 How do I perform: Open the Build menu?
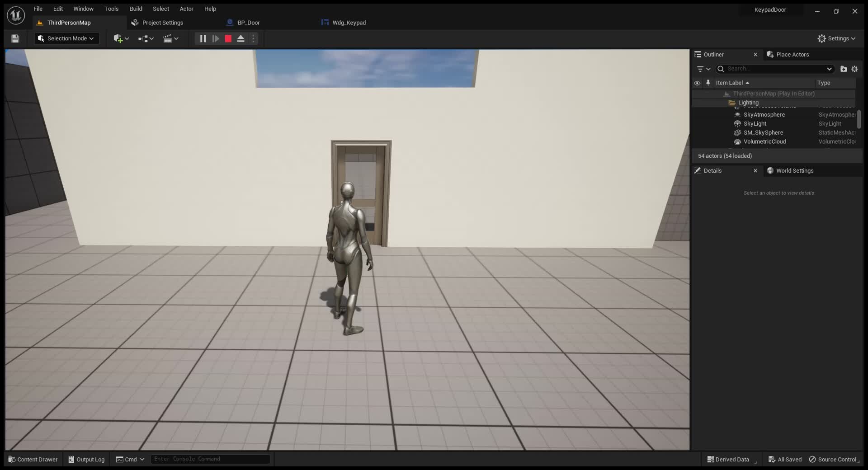135,9
